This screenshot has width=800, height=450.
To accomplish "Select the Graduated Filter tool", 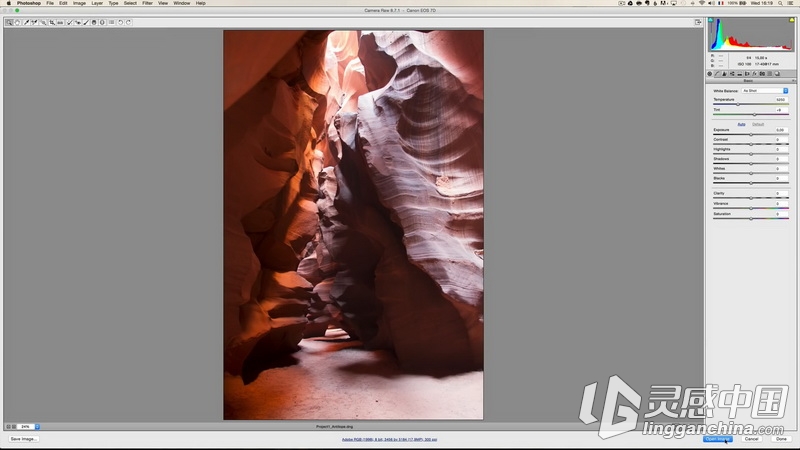I will 94,22.
